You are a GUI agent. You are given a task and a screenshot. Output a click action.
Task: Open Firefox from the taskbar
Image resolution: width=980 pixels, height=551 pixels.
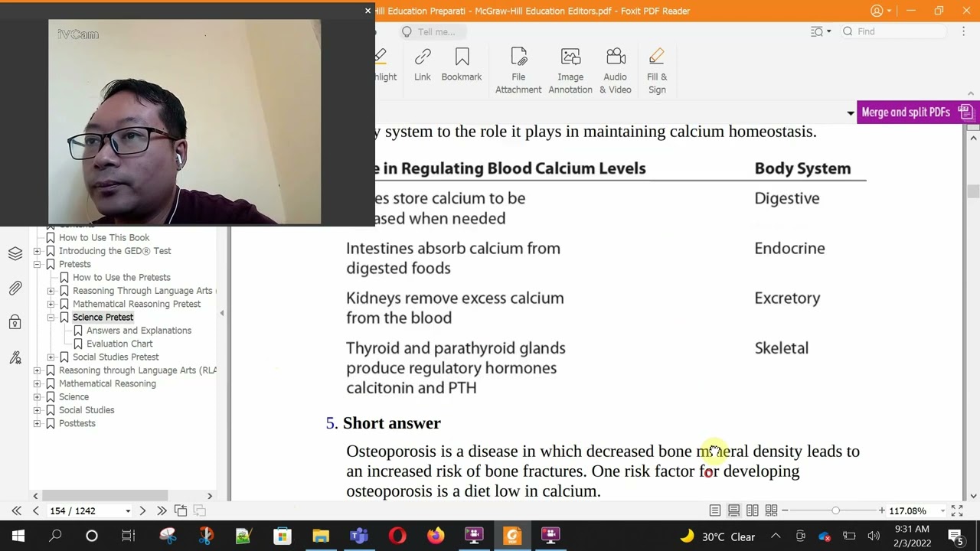pos(436,536)
